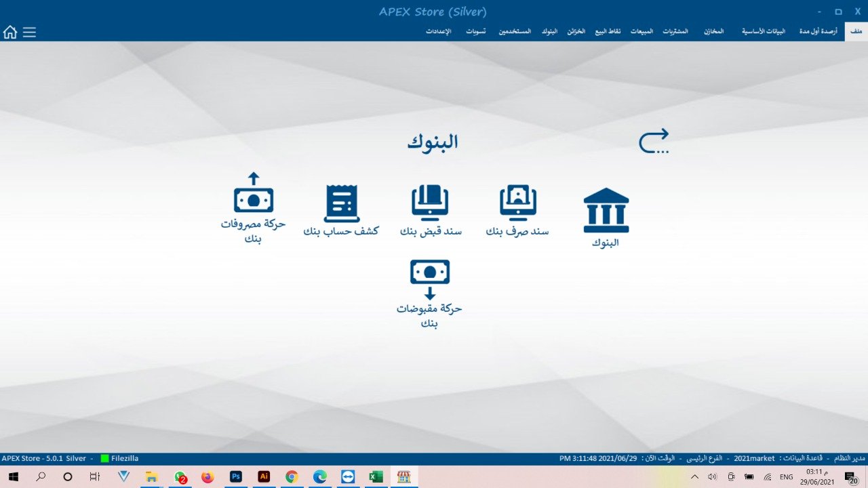
Task: Switch to Photoshop in the taskbar
Action: (236, 477)
